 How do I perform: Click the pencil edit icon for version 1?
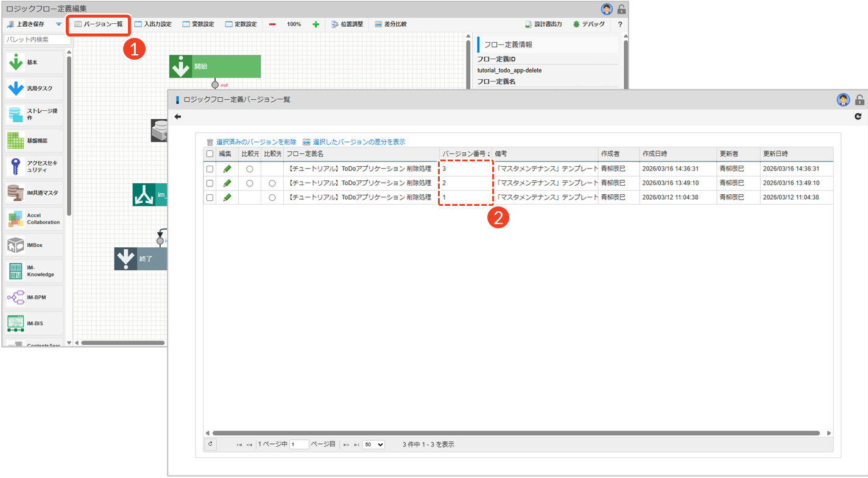click(x=227, y=197)
